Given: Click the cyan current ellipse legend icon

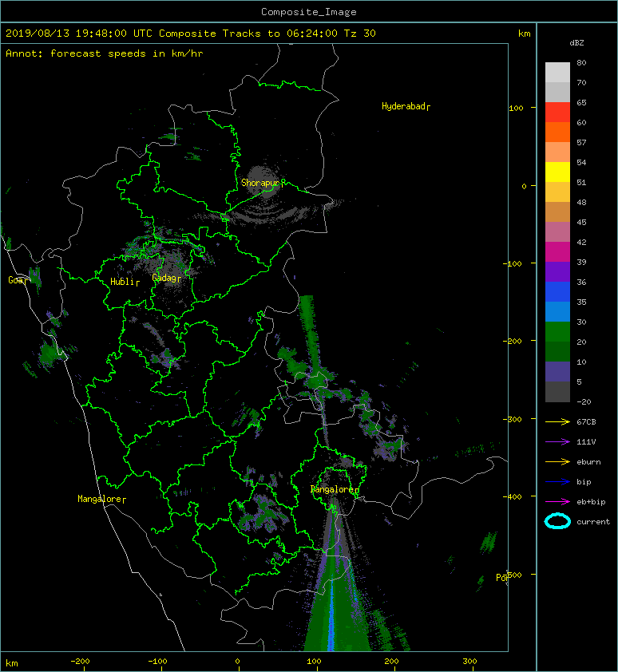Looking at the screenshot, I should (557, 521).
